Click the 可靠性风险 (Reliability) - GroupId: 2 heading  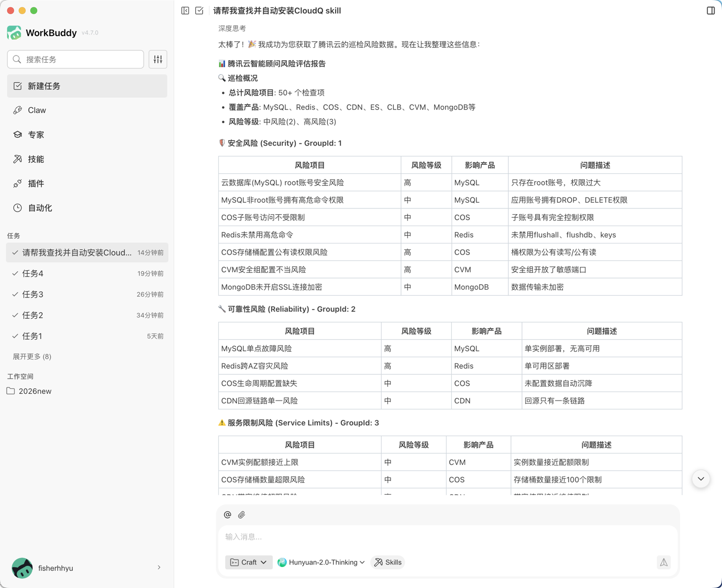[x=292, y=309]
